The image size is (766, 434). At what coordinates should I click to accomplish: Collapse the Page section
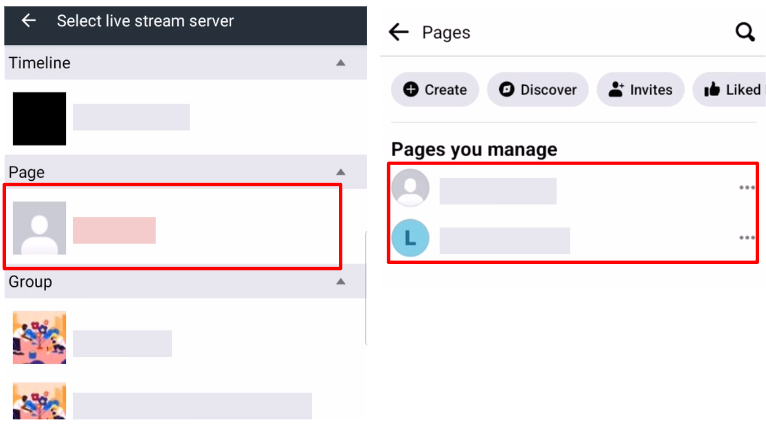point(340,172)
